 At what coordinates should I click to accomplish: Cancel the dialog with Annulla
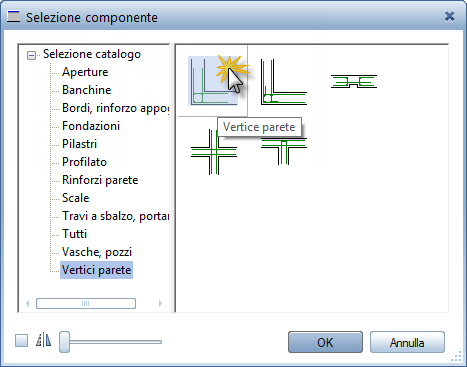(407, 342)
